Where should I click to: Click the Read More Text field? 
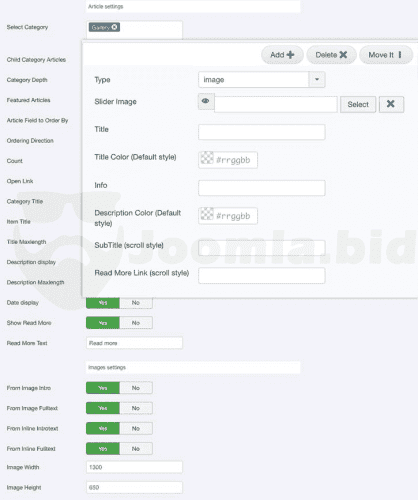tap(134, 343)
